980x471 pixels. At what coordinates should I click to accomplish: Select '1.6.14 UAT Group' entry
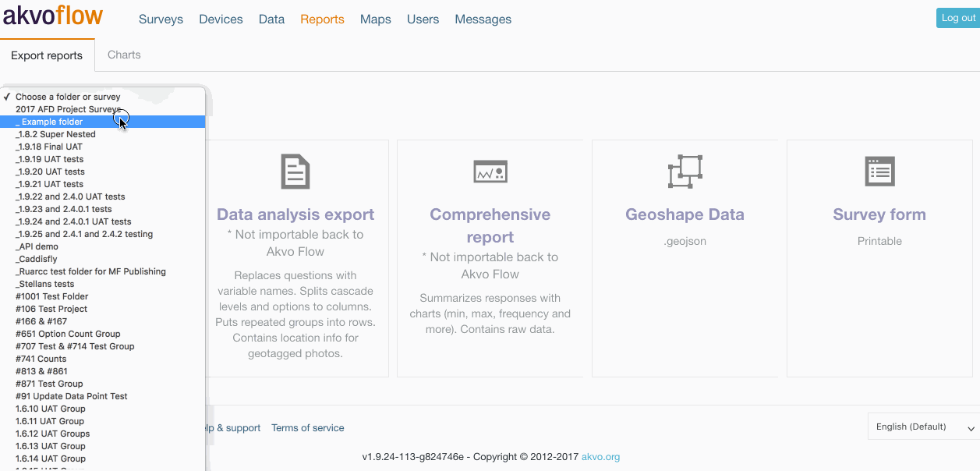[103, 459]
